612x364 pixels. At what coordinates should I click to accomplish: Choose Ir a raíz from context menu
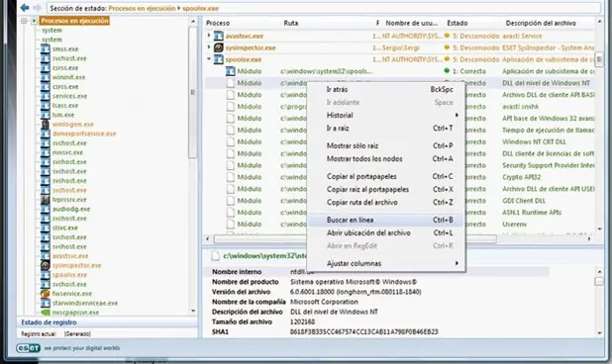click(x=386, y=129)
